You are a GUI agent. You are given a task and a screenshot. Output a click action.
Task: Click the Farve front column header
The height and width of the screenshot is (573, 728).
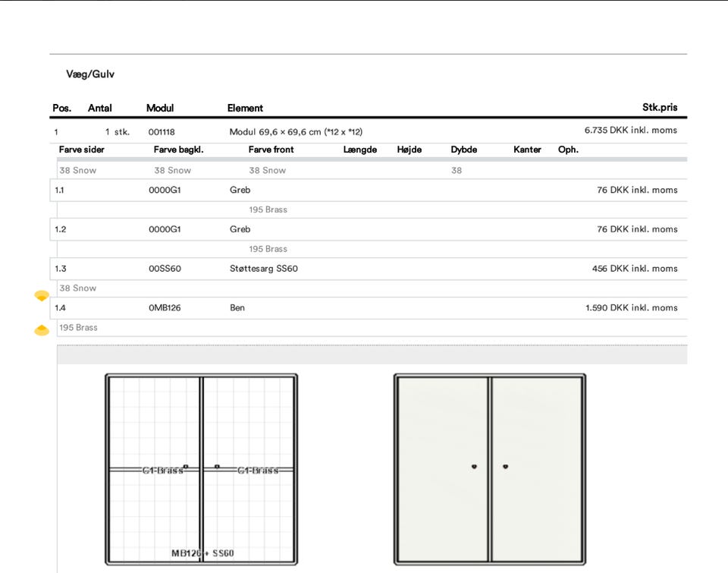click(271, 150)
